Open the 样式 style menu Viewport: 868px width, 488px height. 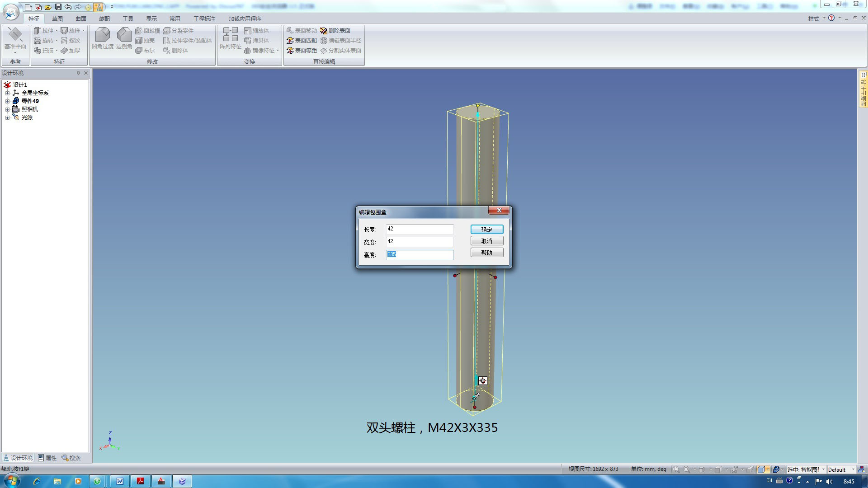coord(816,19)
